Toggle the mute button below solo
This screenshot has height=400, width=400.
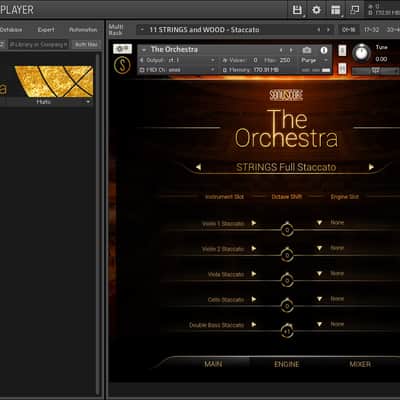342,69
